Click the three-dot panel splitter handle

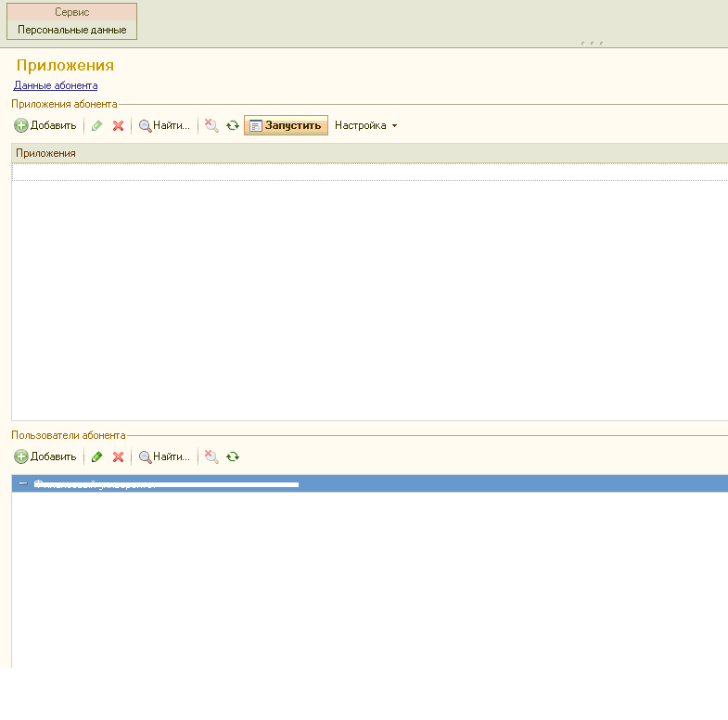(x=592, y=44)
